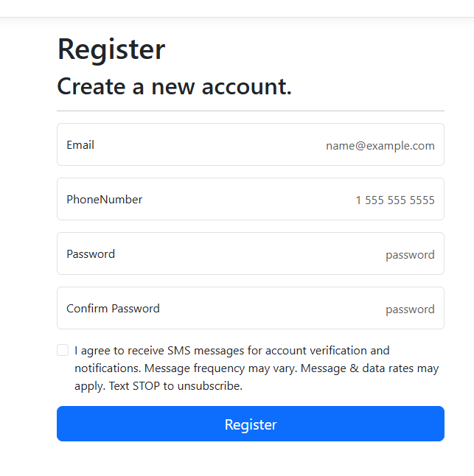This screenshot has width=474, height=476.
Task: Click placeholder 'password' inside the Password field
Action: pos(410,255)
